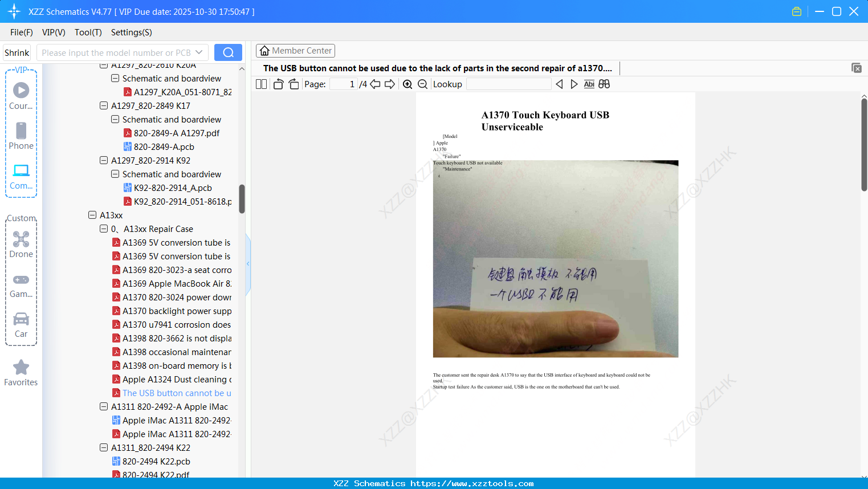Open the 820-2849-A A1297.pdf file
868x489 pixels.
[x=172, y=133]
